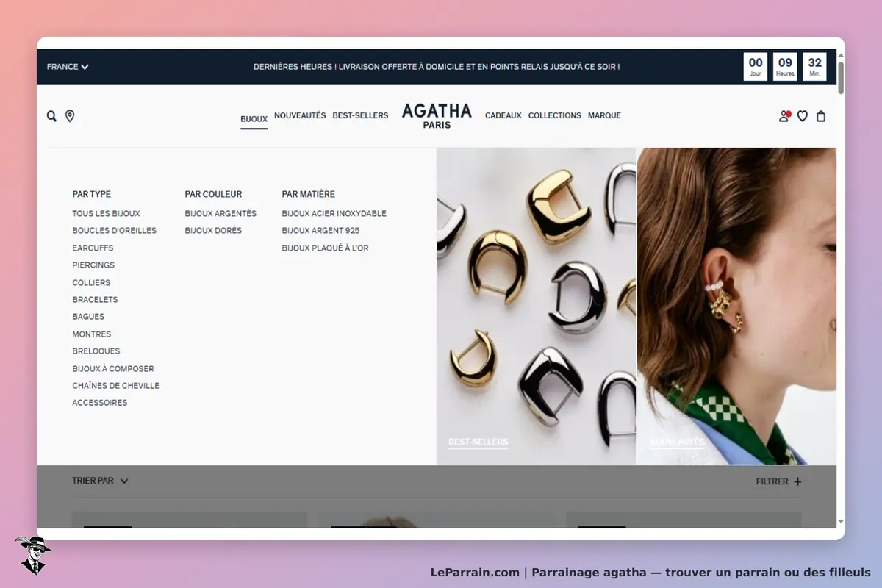Open the wishlist heart icon
Image resolution: width=882 pixels, height=588 pixels.
click(x=803, y=116)
